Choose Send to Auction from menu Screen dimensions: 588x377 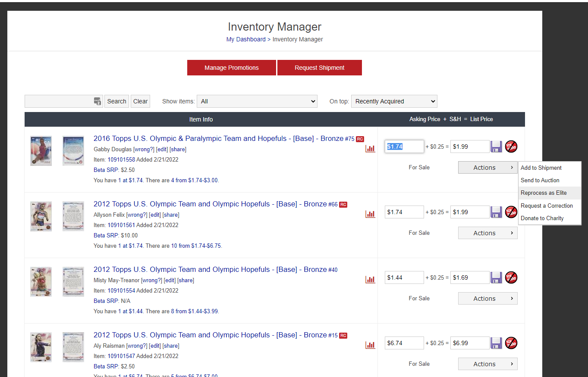[540, 181]
